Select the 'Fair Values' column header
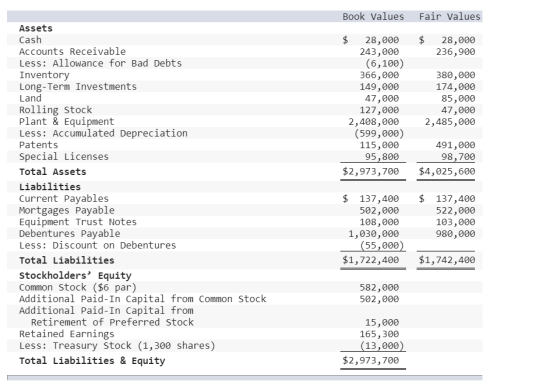The height and width of the screenshot is (385, 560). click(449, 16)
